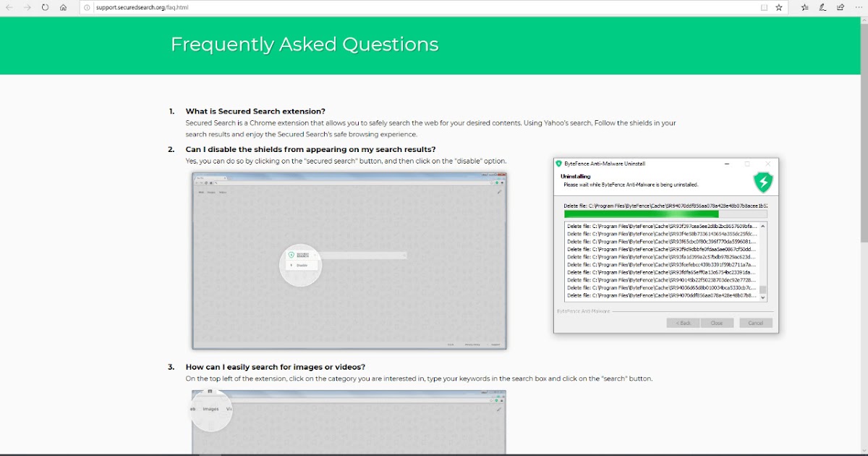Click the ByteFence shield logo in uninstall dialog

point(763,182)
